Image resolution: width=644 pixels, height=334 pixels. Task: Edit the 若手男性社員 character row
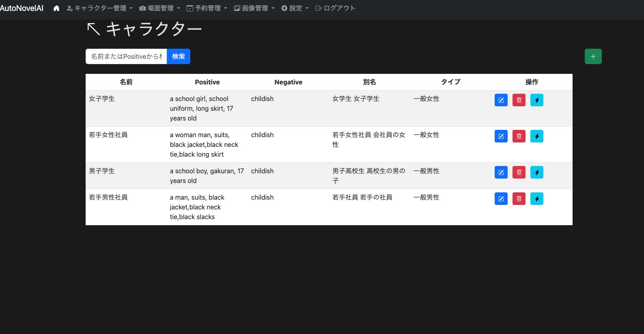(x=501, y=199)
